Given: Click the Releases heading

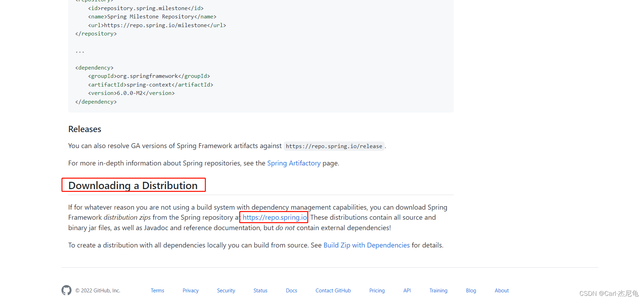Looking at the screenshot, I should coord(85,129).
